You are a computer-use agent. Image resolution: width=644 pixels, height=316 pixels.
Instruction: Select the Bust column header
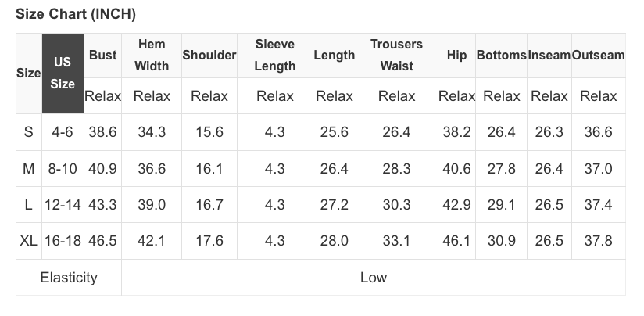(x=102, y=56)
